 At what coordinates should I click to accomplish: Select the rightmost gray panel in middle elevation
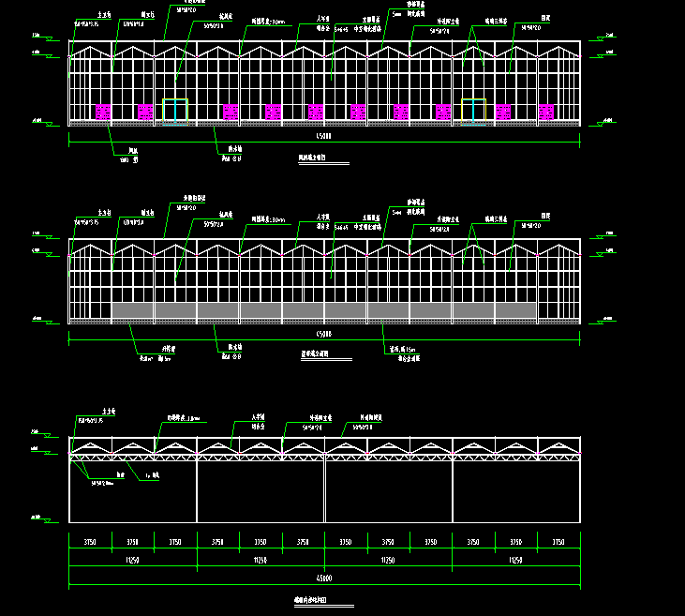click(515, 310)
